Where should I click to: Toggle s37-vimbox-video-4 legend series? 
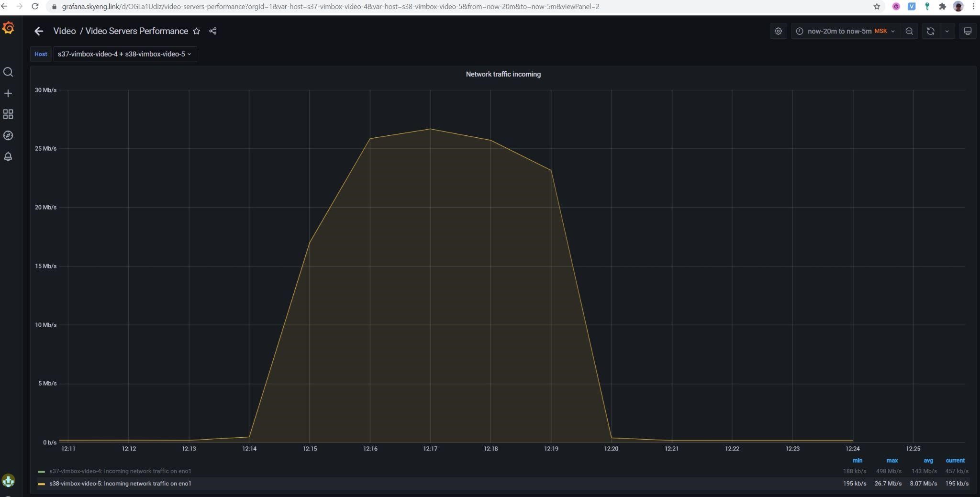pos(120,471)
